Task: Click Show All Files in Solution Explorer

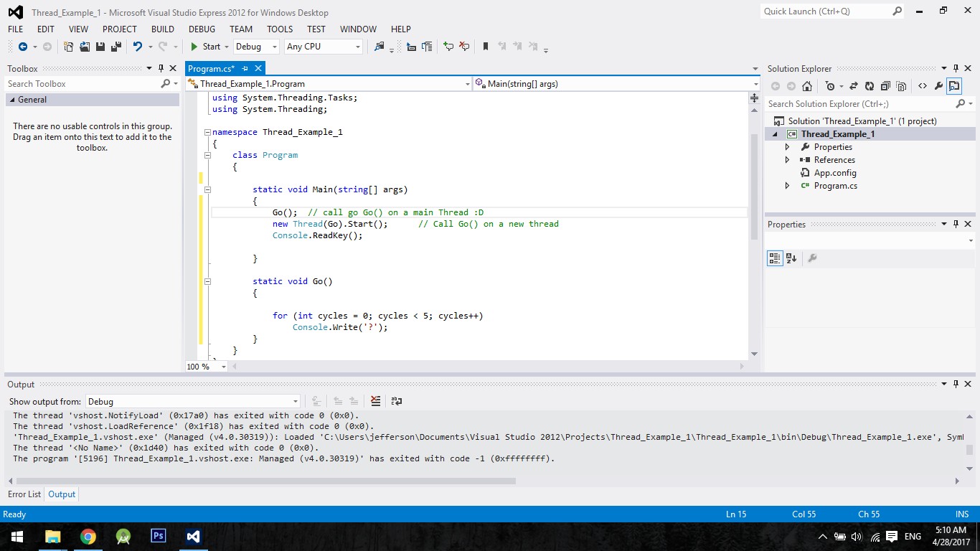Action: tap(901, 86)
